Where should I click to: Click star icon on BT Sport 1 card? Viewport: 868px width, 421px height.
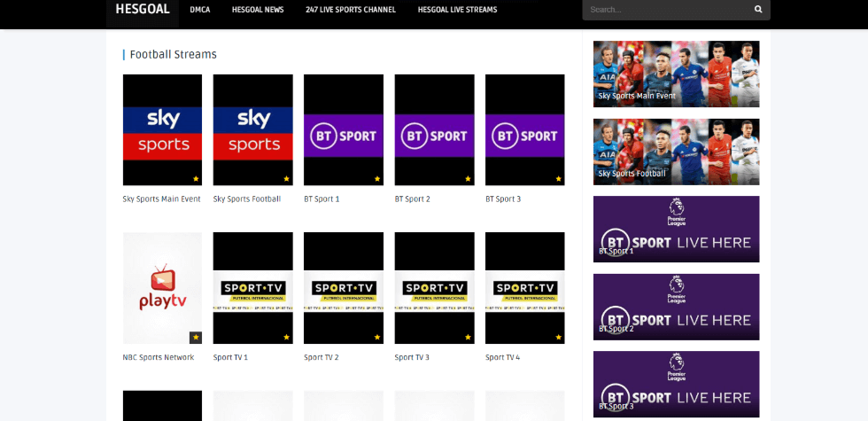pyautogui.click(x=377, y=179)
